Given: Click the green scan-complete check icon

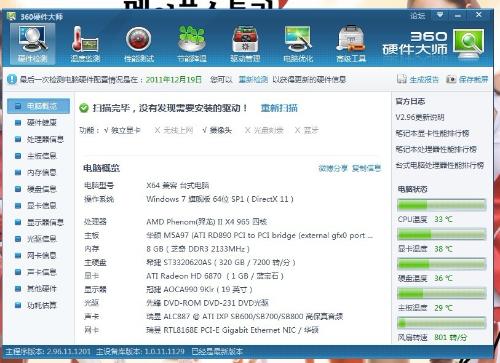Looking at the screenshot, I should tap(84, 108).
